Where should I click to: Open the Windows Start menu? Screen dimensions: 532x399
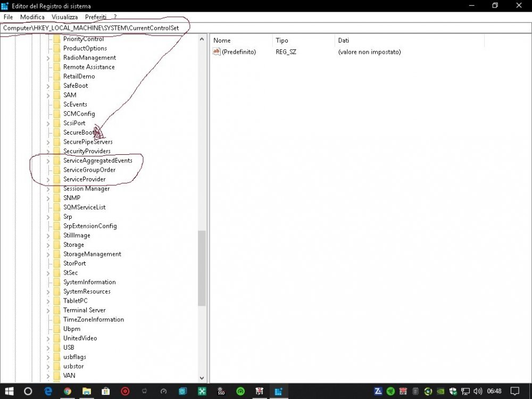[9, 391]
